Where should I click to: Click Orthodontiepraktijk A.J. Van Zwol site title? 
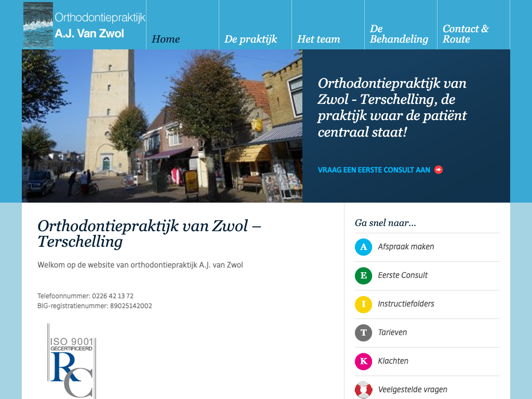(x=100, y=26)
